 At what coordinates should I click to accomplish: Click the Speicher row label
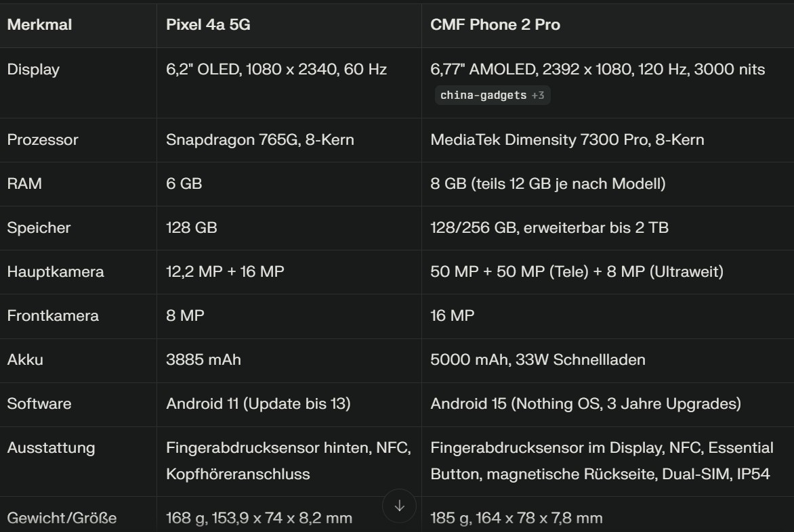pyautogui.click(x=39, y=227)
